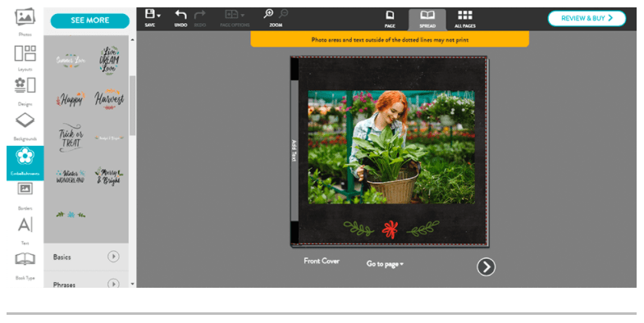Open the Designs panel
The width and height of the screenshot is (644, 323).
pyautogui.click(x=25, y=92)
